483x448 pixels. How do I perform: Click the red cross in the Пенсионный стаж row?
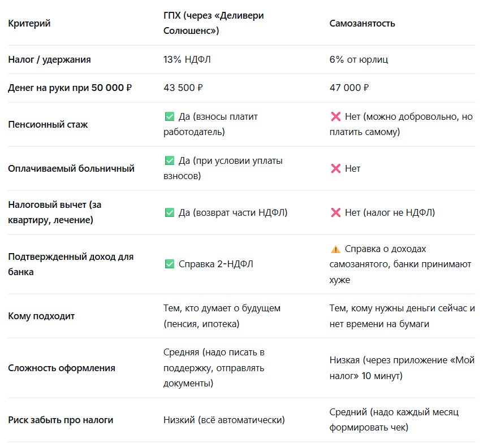tap(335, 117)
